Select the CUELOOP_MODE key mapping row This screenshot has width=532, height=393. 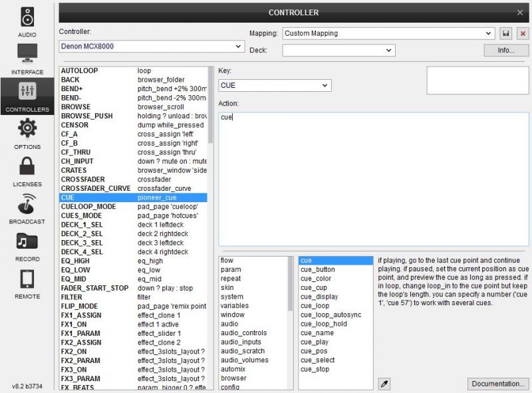133,206
